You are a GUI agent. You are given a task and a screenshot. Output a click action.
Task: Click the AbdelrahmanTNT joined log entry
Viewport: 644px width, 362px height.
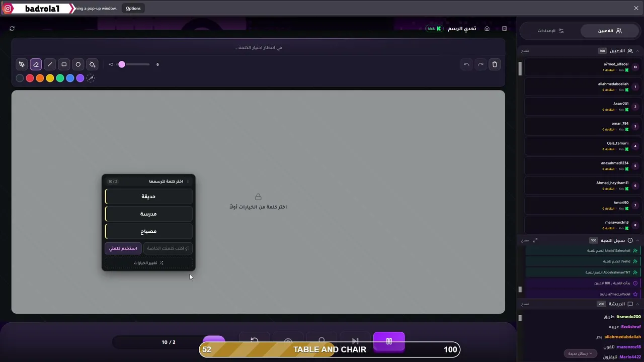[583, 272]
